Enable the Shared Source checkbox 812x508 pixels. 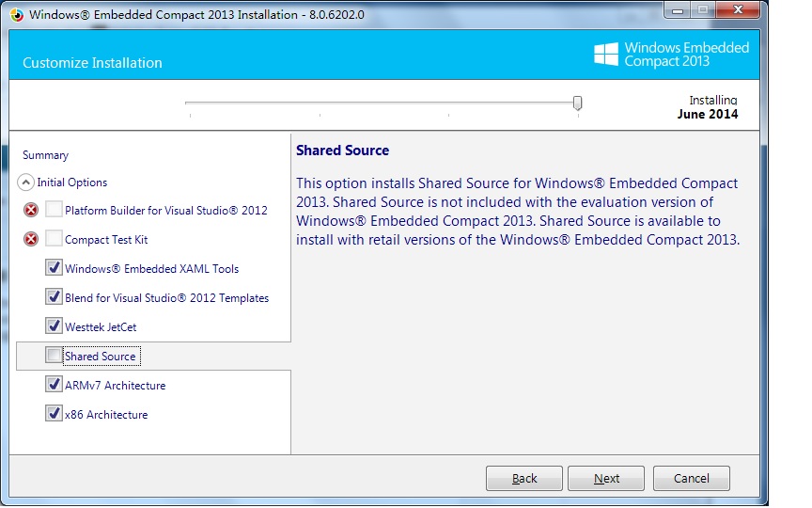(x=54, y=355)
